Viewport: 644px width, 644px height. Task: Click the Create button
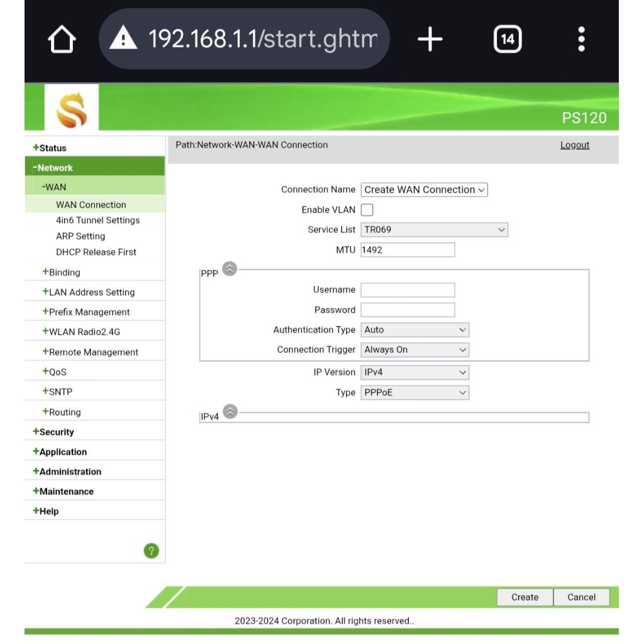click(525, 597)
